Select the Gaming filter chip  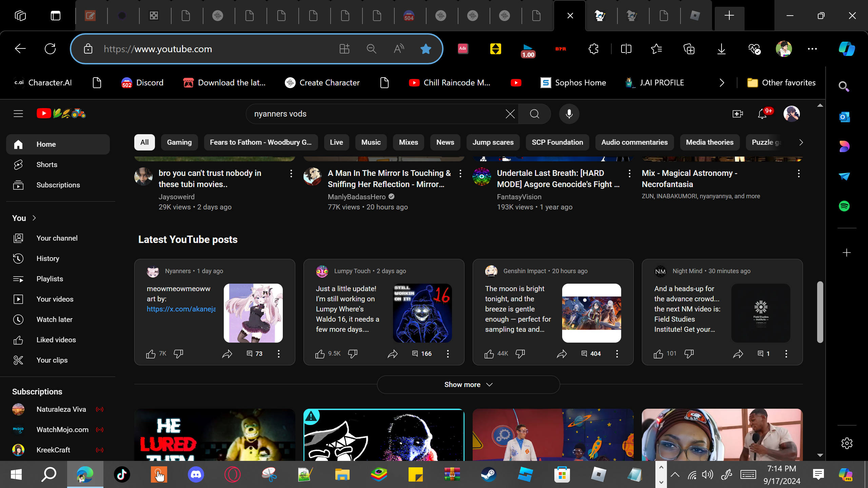pyautogui.click(x=179, y=142)
